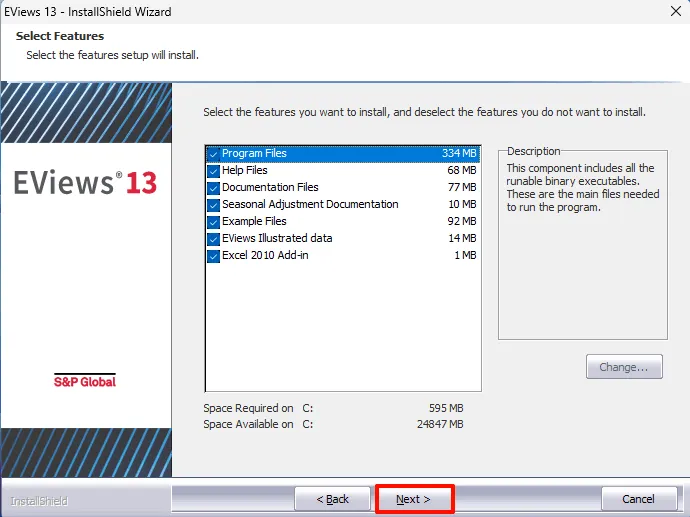Deselect the Example Files checkbox
The height and width of the screenshot is (517, 690).
(x=213, y=222)
